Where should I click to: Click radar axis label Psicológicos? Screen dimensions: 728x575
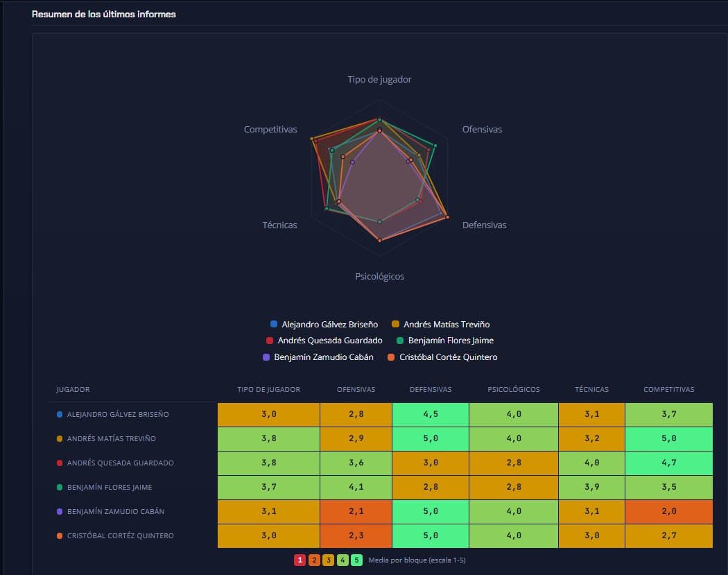pyautogui.click(x=379, y=276)
